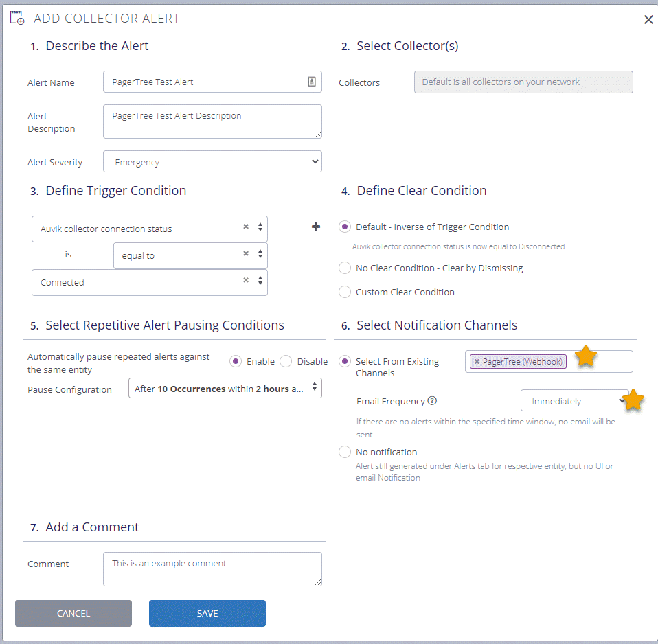Select Custom Clear Condition option
658x644 pixels.
tap(345, 292)
